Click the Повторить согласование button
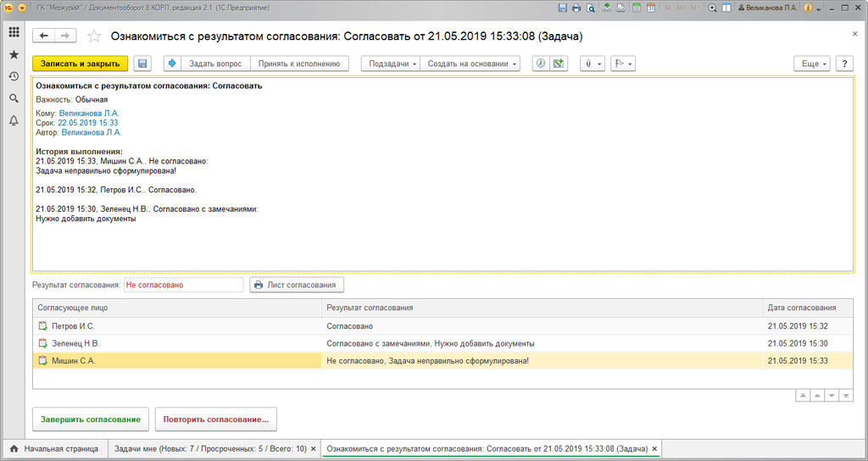The height and width of the screenshot is (461, 868). pyautogui.click(x=216, y=419)
